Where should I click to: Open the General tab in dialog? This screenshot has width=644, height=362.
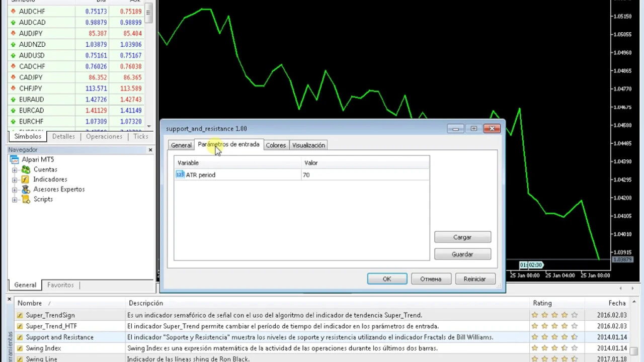tap(181, 145)
